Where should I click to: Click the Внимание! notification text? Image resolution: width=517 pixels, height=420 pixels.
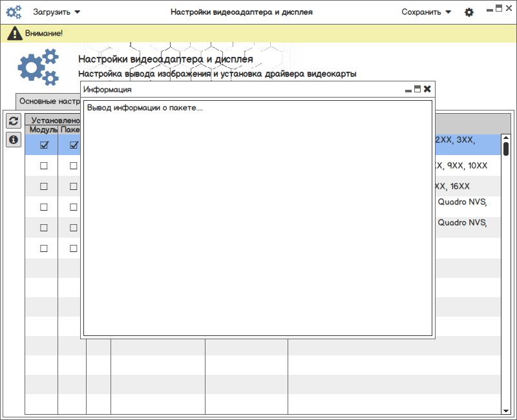pos(44,33)
